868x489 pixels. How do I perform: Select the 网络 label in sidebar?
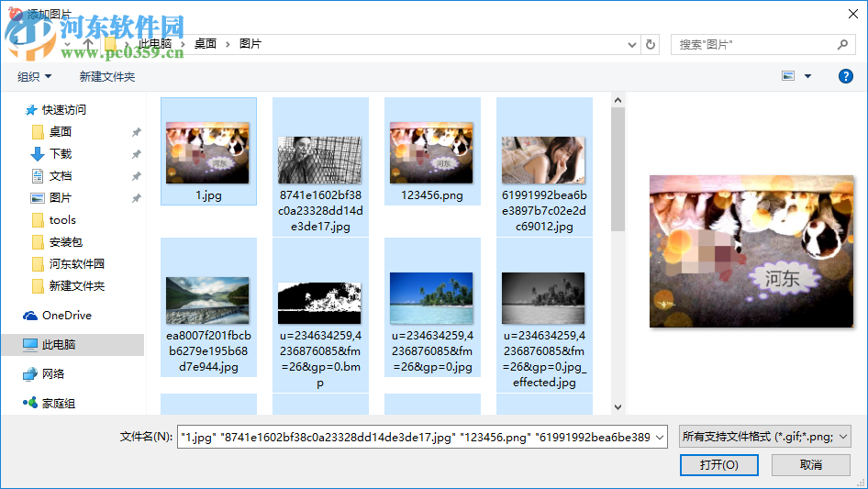[x=53, y=373]
